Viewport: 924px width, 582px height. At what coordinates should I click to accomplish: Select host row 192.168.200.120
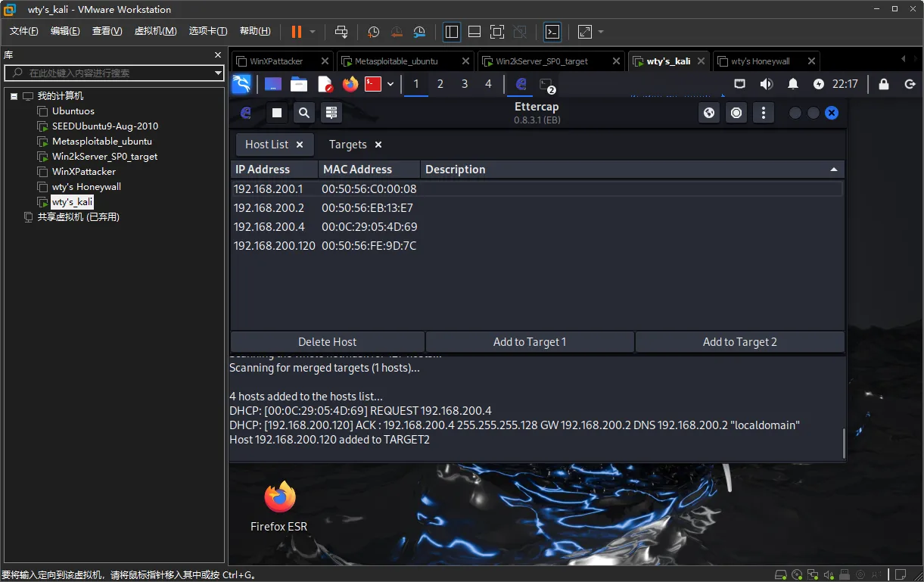537,246
